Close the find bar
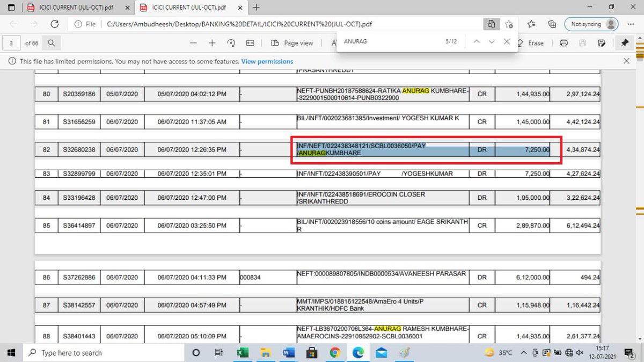The image size is (644, 362). (x=507, y=41)
